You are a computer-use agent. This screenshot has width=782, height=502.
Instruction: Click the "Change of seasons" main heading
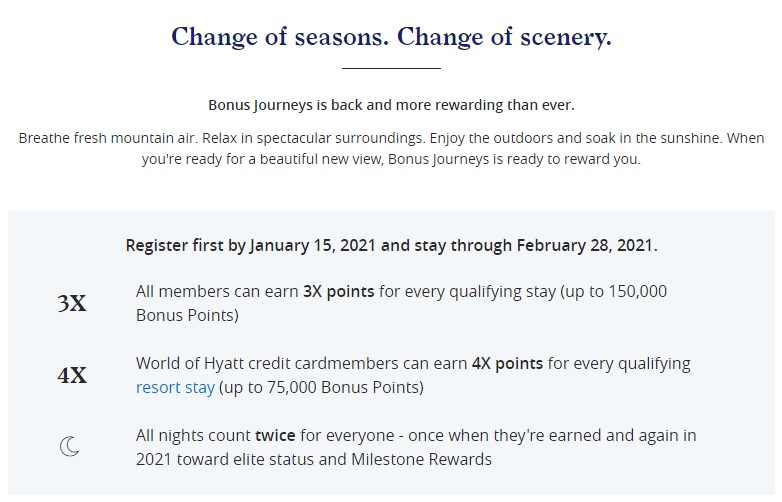click(391, 37)
